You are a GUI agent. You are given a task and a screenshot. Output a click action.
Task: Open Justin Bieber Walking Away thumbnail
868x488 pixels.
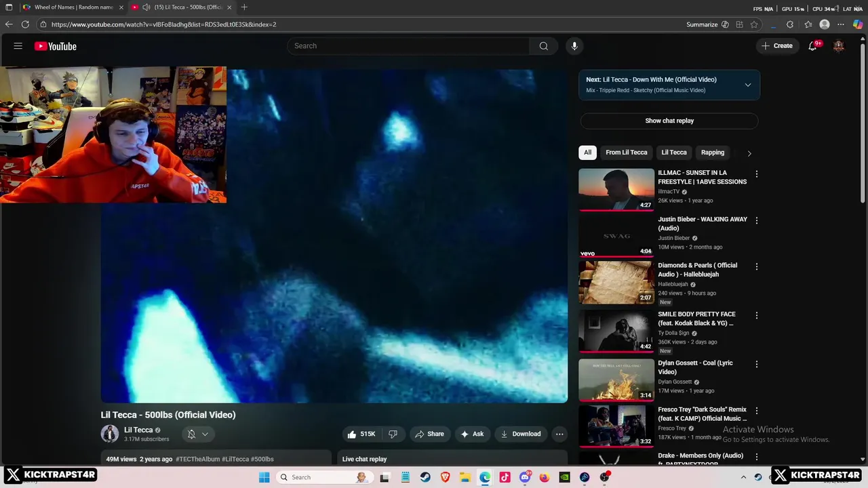616,236
